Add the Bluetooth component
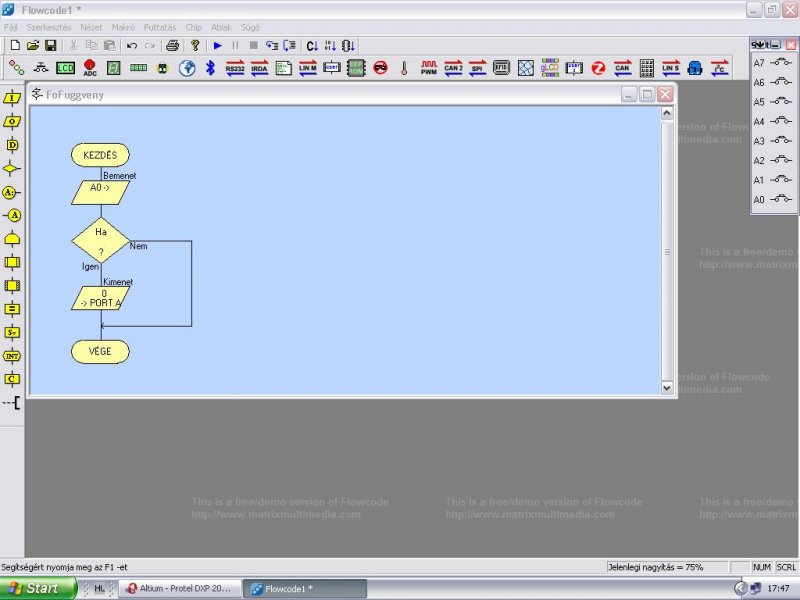This screenshot has height=600, width=800. [210, 67]
